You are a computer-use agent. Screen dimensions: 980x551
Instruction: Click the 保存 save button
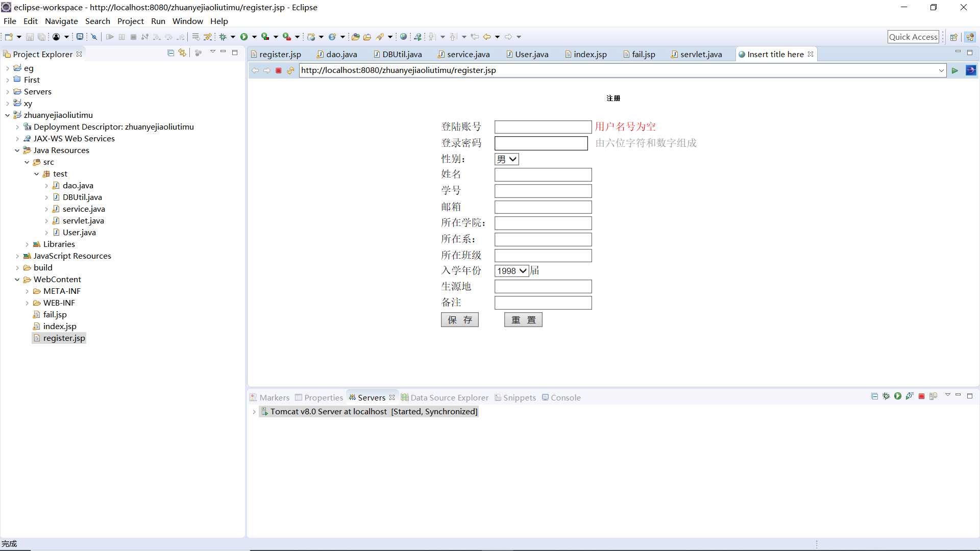coord(459,320)
